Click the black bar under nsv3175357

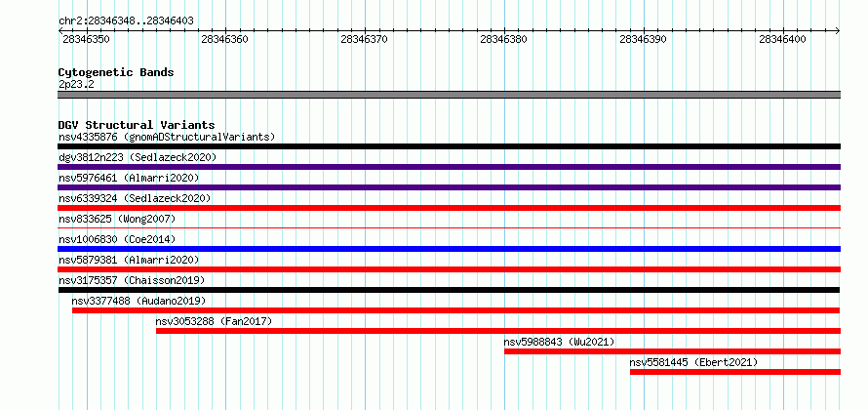[449, 290]
